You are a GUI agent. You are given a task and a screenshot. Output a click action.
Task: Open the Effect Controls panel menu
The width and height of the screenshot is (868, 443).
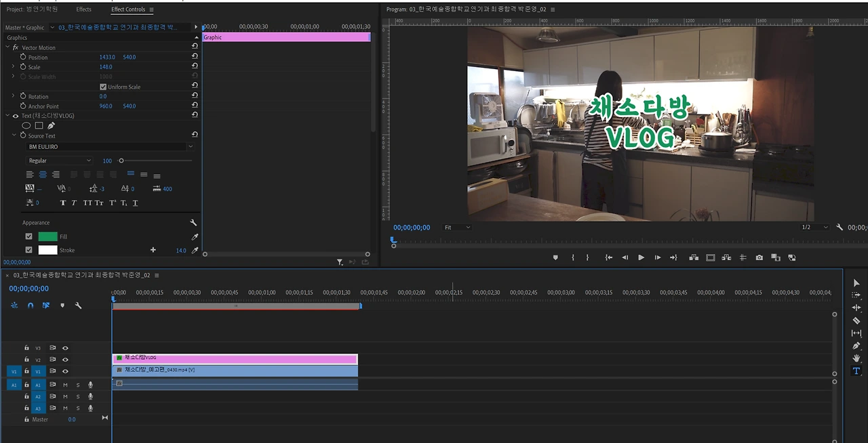click(x=151, y=9)
